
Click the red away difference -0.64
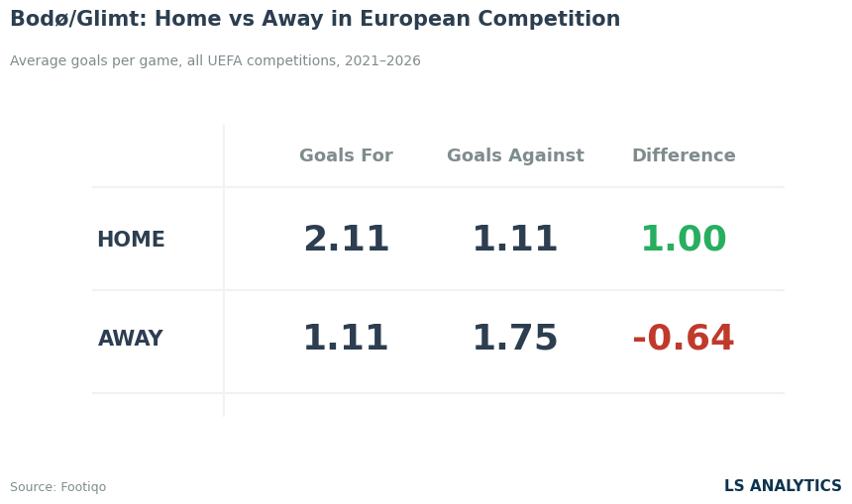tap(684, 338)
